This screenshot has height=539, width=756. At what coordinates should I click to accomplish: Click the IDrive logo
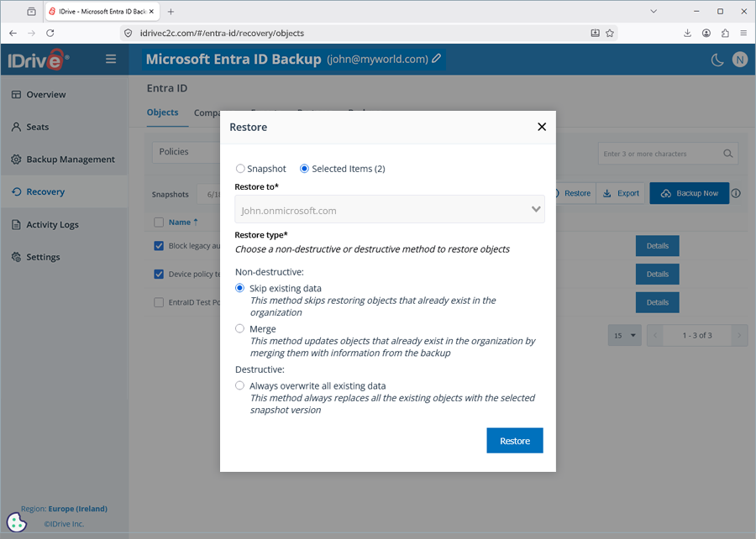click(38, 60)
